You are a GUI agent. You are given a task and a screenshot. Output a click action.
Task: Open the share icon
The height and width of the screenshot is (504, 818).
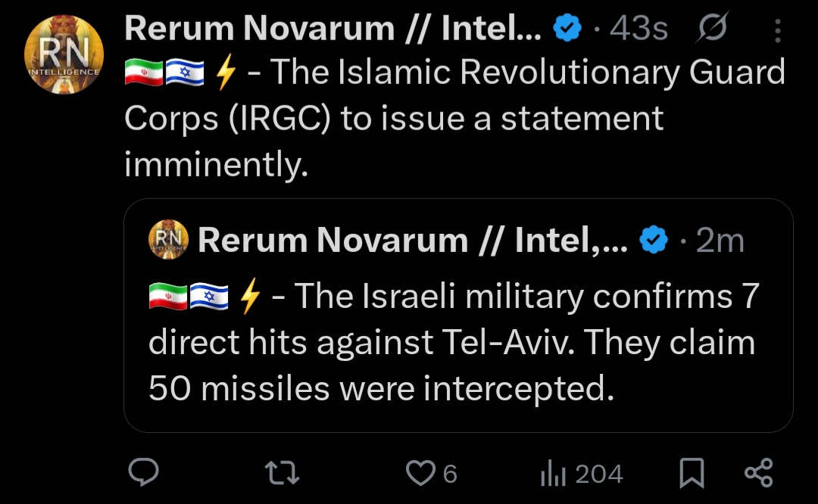[758, 473]
